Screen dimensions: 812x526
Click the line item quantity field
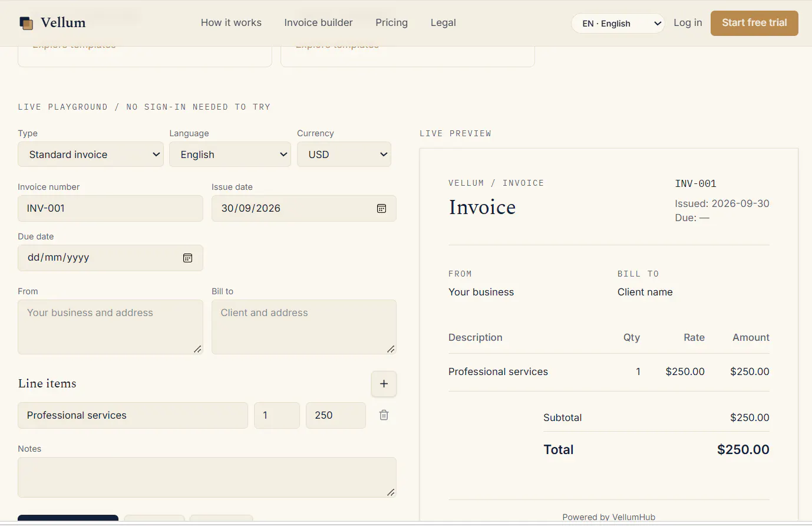coord(277,415)
